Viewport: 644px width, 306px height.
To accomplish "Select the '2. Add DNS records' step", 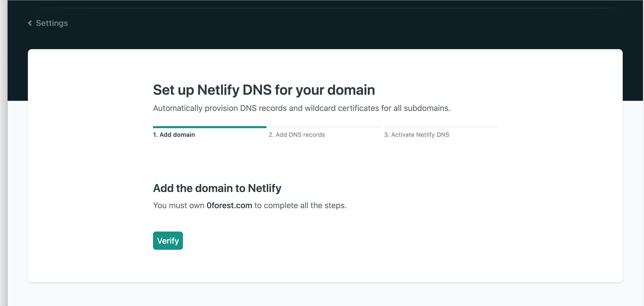I will point(297,135).
